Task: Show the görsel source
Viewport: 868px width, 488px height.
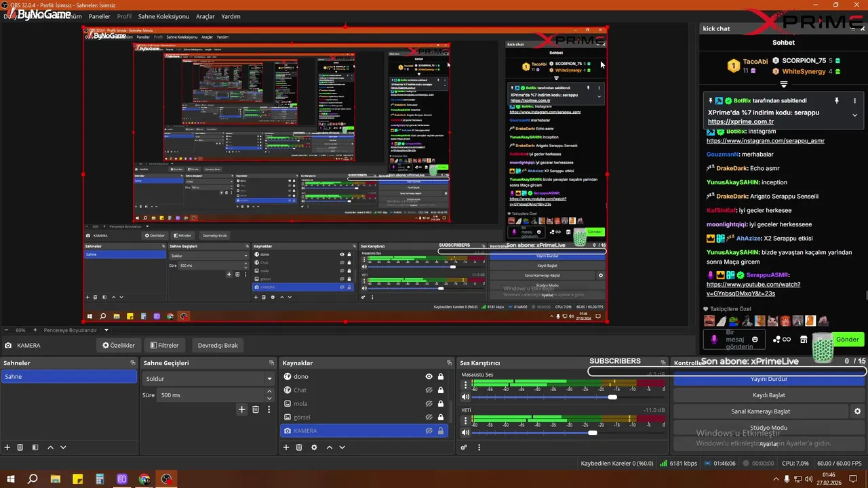Action: point(429,418)
